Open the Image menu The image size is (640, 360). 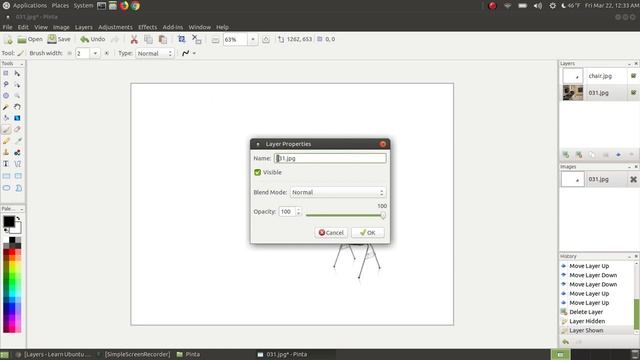point(61,27)
